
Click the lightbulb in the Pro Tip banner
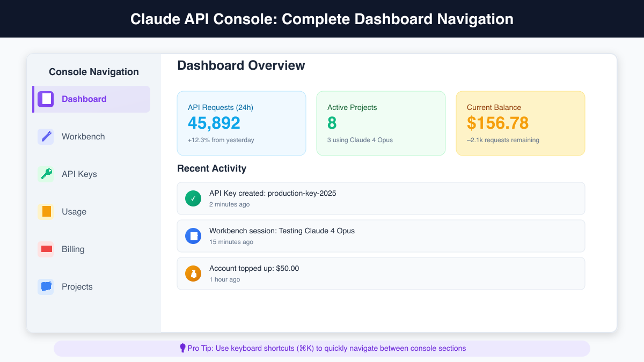[x=181, y=348]
